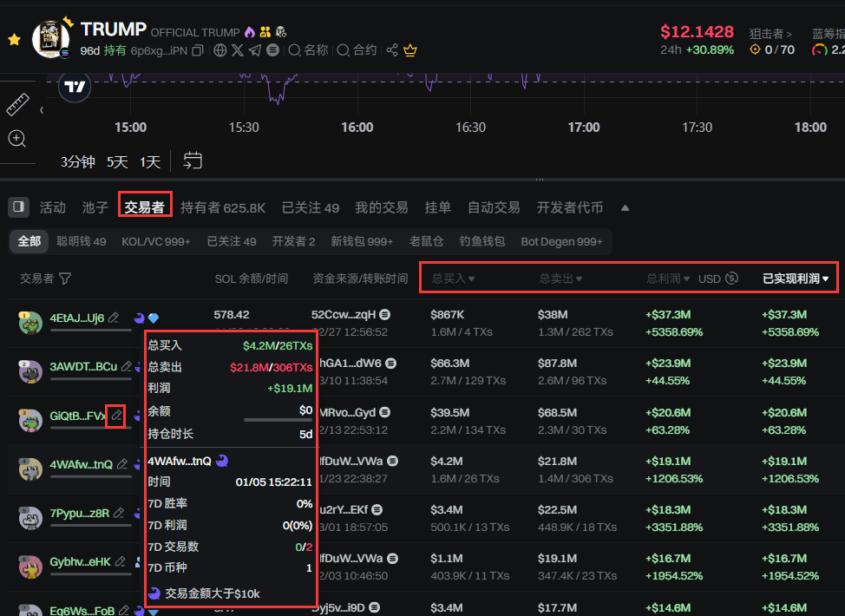Screen dimensions: 845x616
Task: Click the TradingView logo on the chart
Action: [x=75, y=87]
